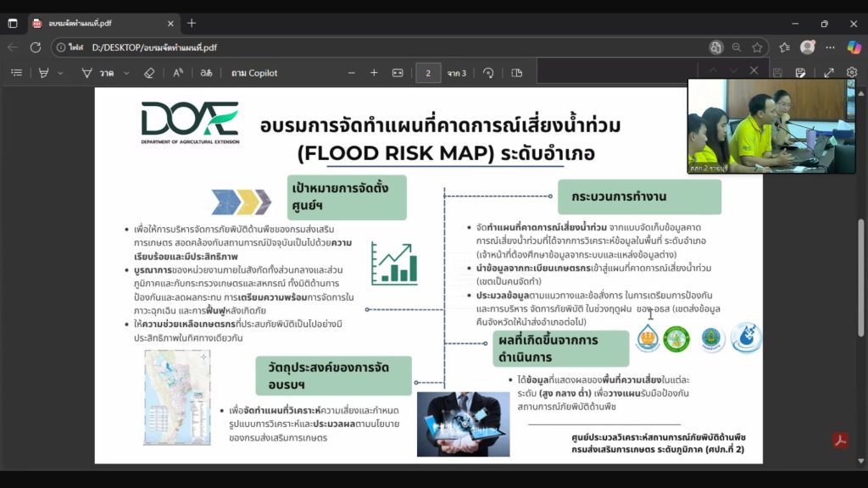The height and width of the screenshot is (488, 868).
Task: Open the Draw pen options dropdown arrow
Action: click(x=127, y=73)
